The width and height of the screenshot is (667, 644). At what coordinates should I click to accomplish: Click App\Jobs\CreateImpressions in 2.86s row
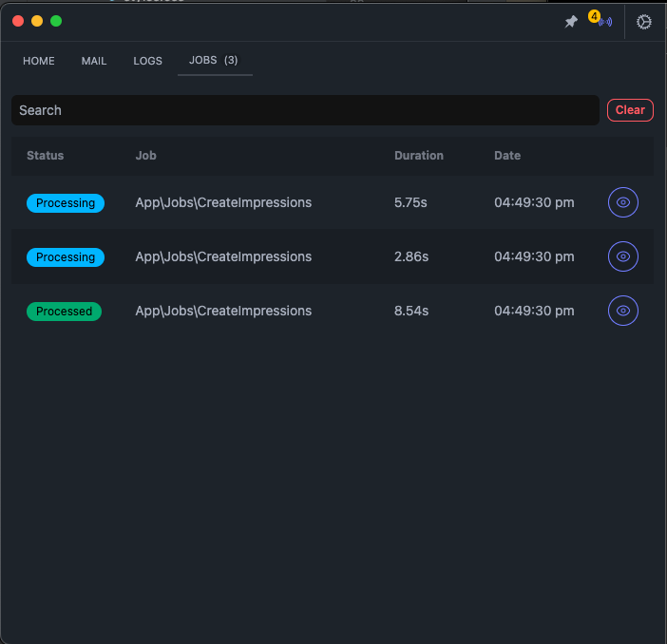pos(223,256)
